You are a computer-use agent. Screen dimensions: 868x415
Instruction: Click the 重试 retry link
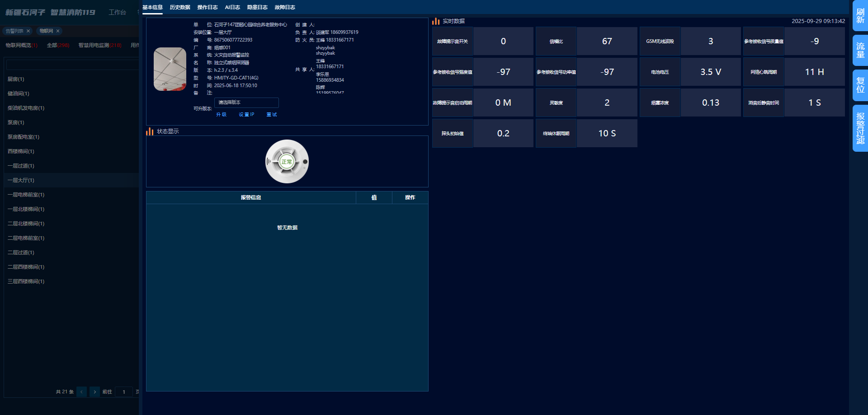click(272, 115)
